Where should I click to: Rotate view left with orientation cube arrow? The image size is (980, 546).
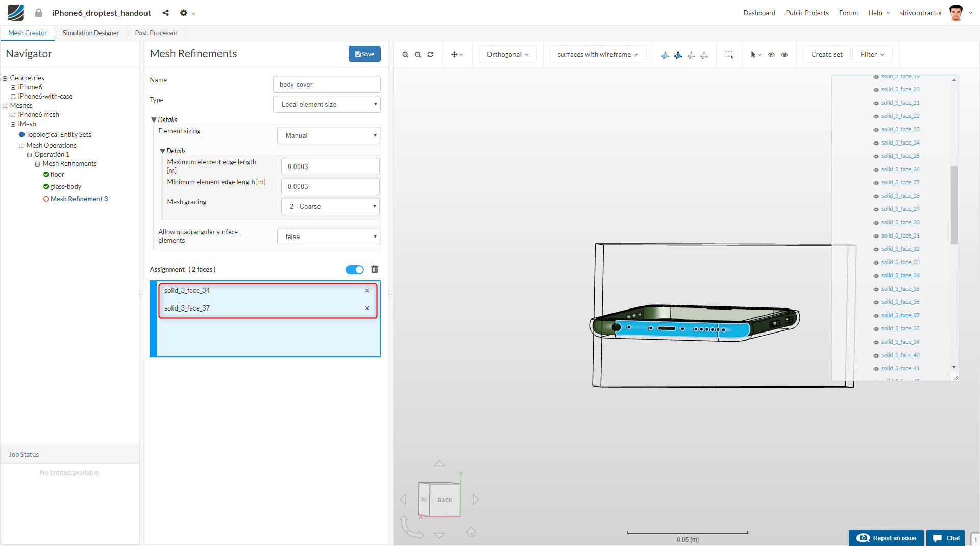404,500
